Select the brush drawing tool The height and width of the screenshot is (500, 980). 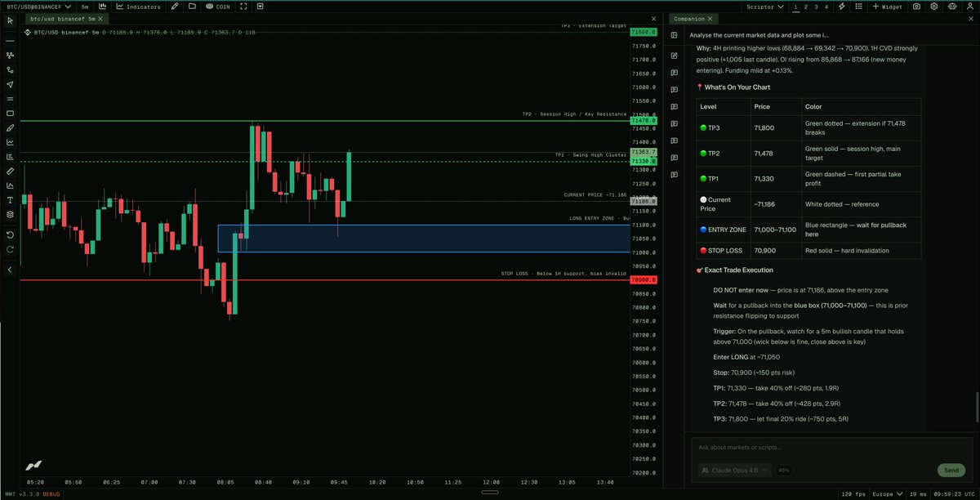[10, 127]
